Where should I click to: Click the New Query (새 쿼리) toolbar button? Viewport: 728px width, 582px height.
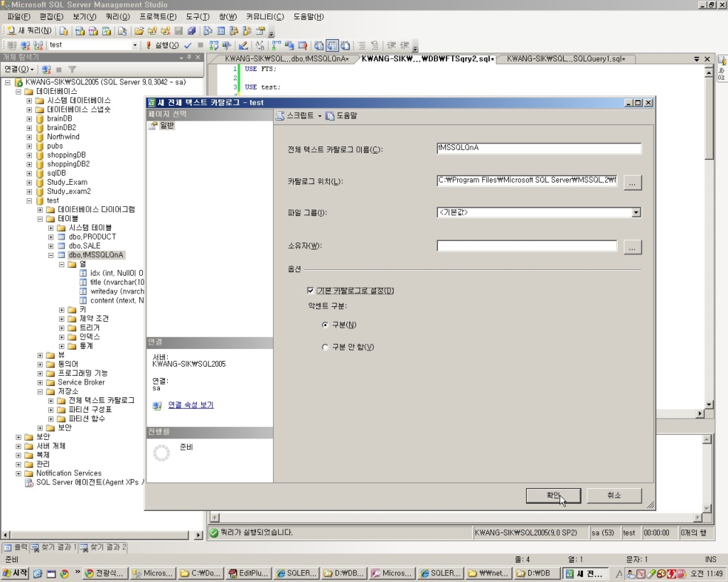tap(29, 31)
